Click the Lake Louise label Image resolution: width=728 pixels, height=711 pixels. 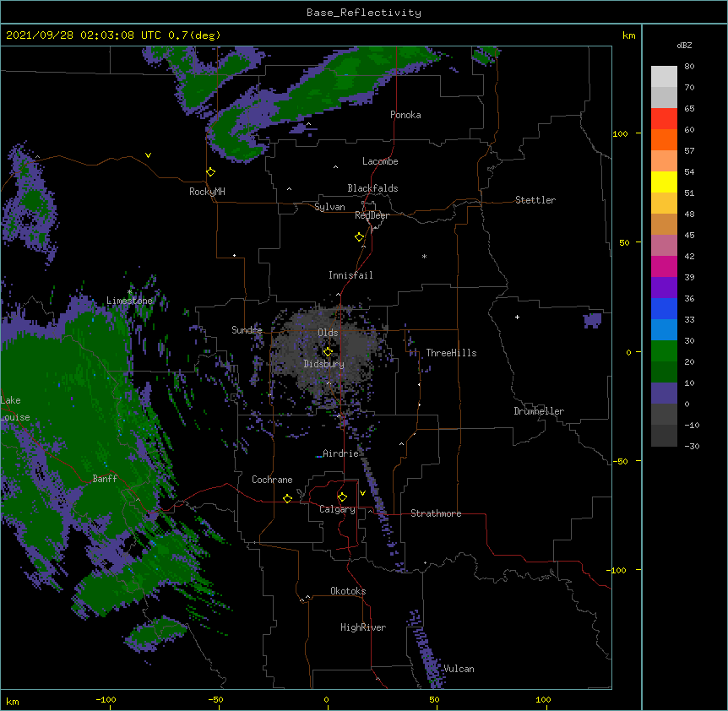pos(15,409)
